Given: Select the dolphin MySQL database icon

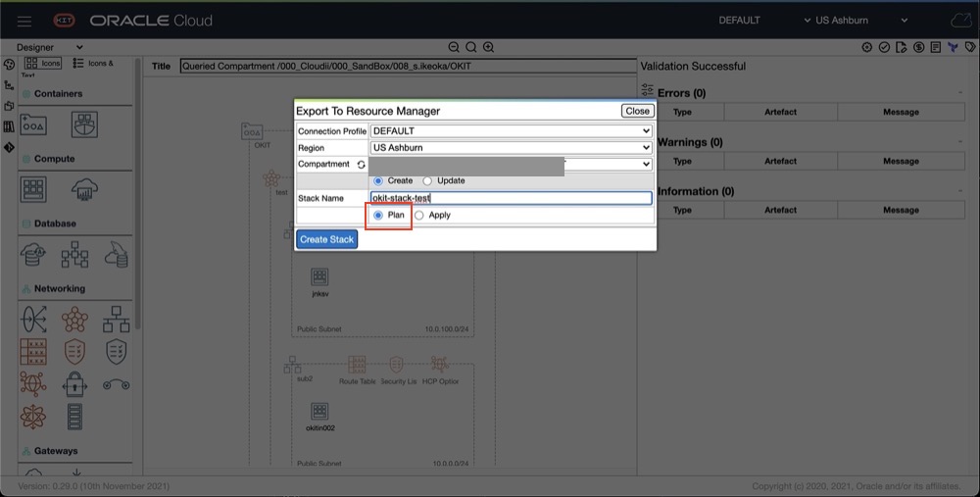Looking at the screenshot, I should [x=117, y=255].
